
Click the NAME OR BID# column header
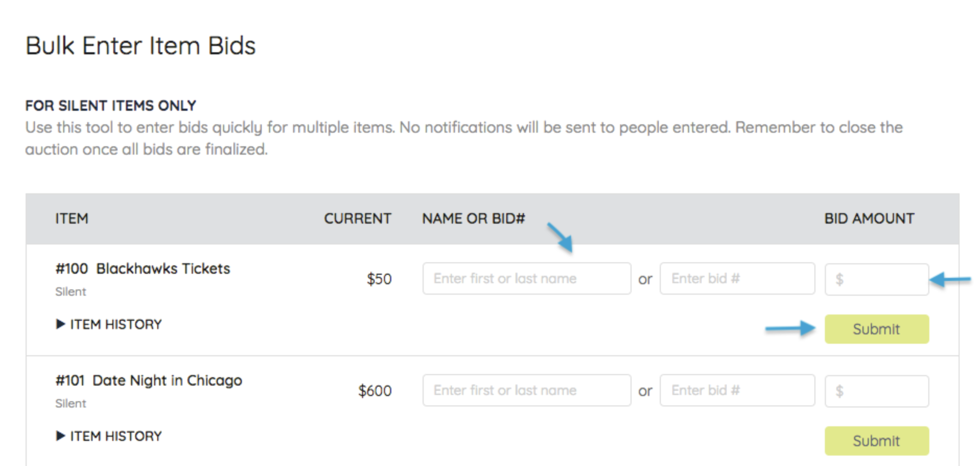click(473, 218)
